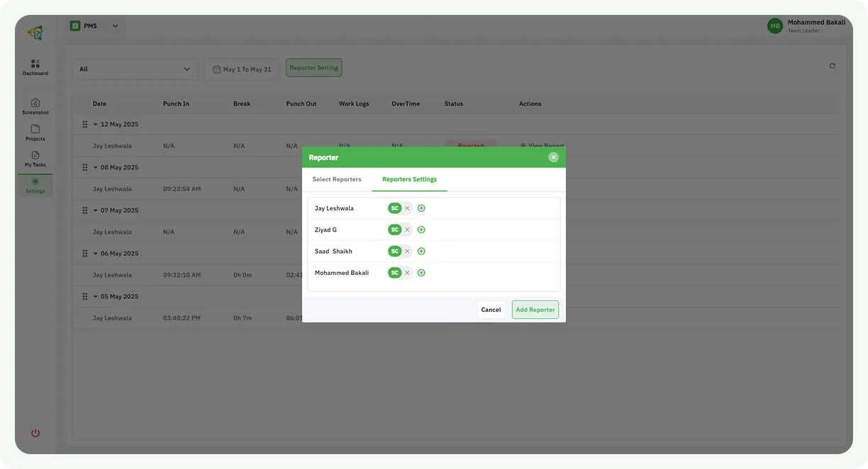Collapse the 05 May 2025 group
The width and height of the screenshot is (868, 469).
point(96,297)
